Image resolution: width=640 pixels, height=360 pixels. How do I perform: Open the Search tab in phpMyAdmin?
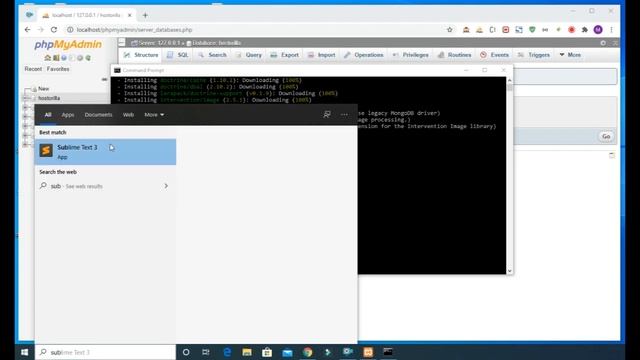click(213, 55)
